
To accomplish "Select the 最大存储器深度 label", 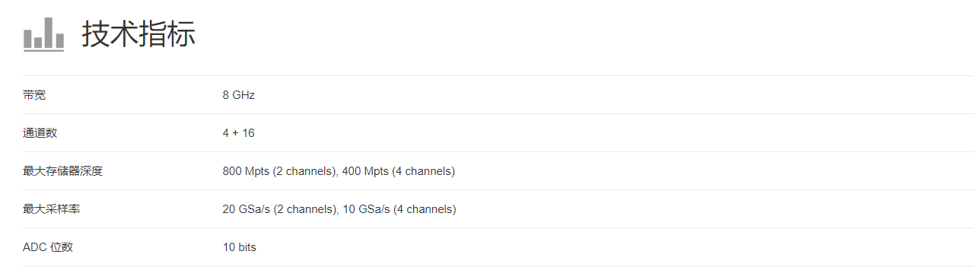I will point(62,171).
